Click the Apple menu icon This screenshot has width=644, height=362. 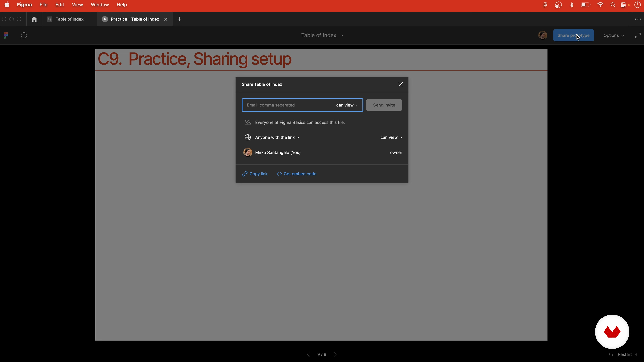[x=7, y=5]
